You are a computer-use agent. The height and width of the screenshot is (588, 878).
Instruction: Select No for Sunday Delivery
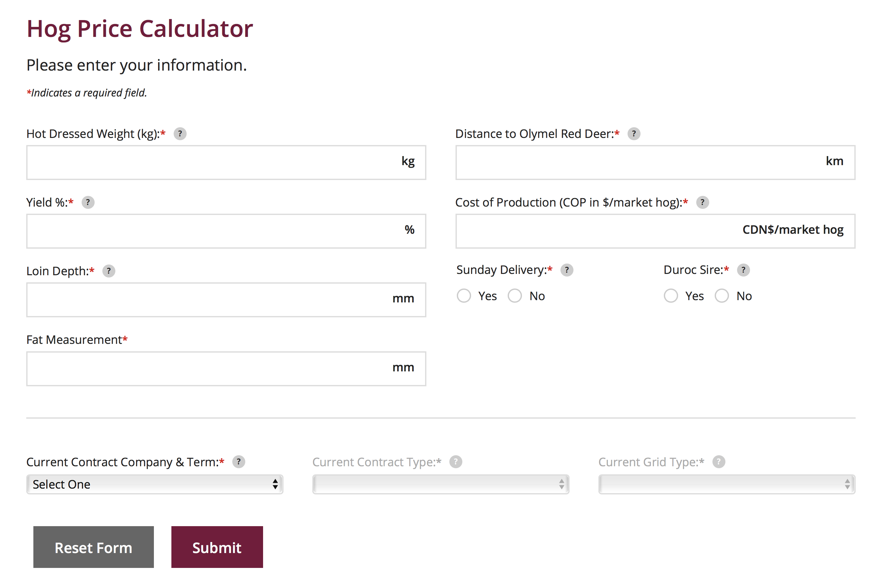coord(515,296)
